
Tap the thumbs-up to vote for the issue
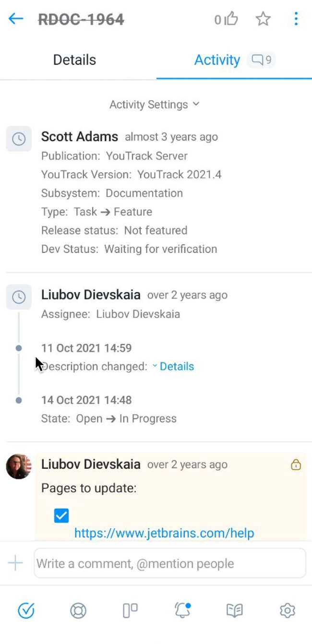(x=232, y=19)
